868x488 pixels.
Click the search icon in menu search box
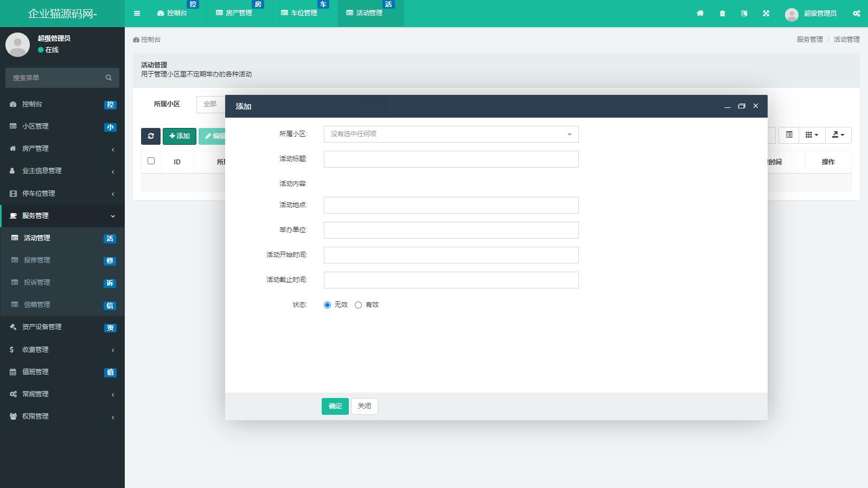108,78
